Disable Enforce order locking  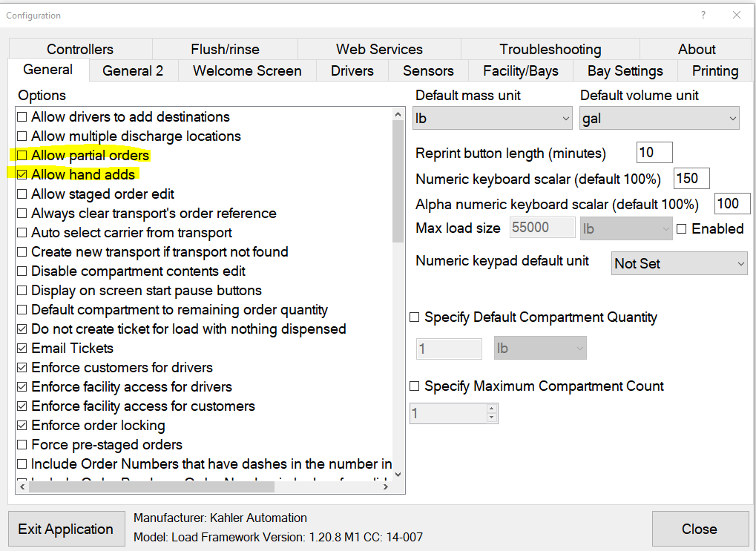[x=22, y=425]
